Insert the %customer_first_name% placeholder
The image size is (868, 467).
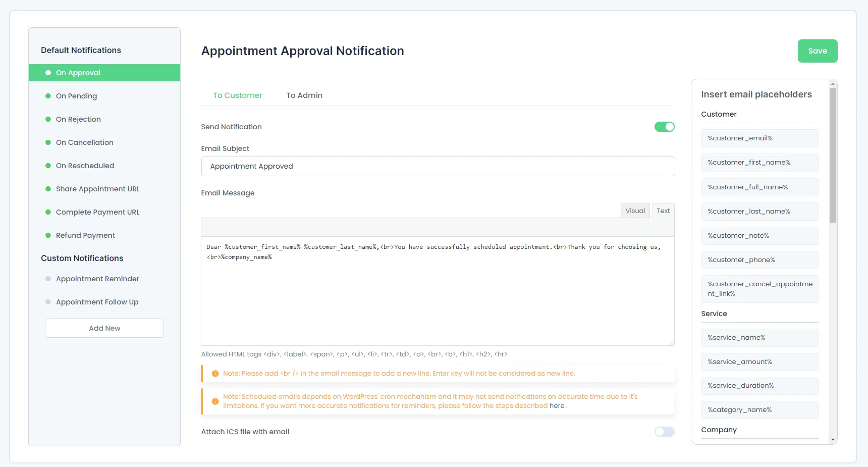[x=759, y=163]
